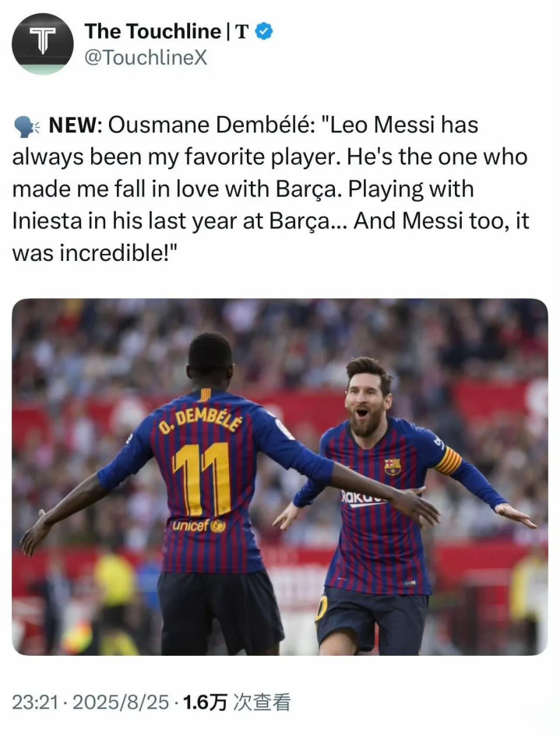Click the 次查看 views label
Screen dimensions: 560x736
(x=262, y=703)
